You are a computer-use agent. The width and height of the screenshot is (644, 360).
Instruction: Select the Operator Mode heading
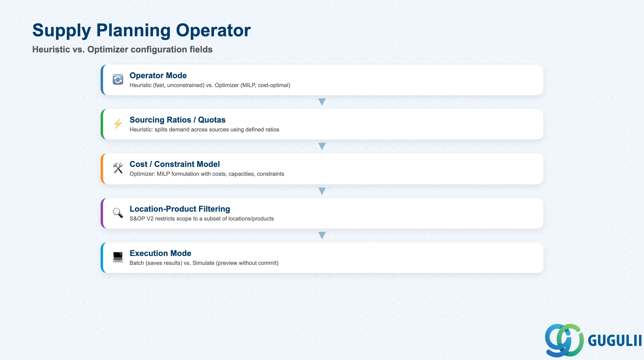click(158, 75)
